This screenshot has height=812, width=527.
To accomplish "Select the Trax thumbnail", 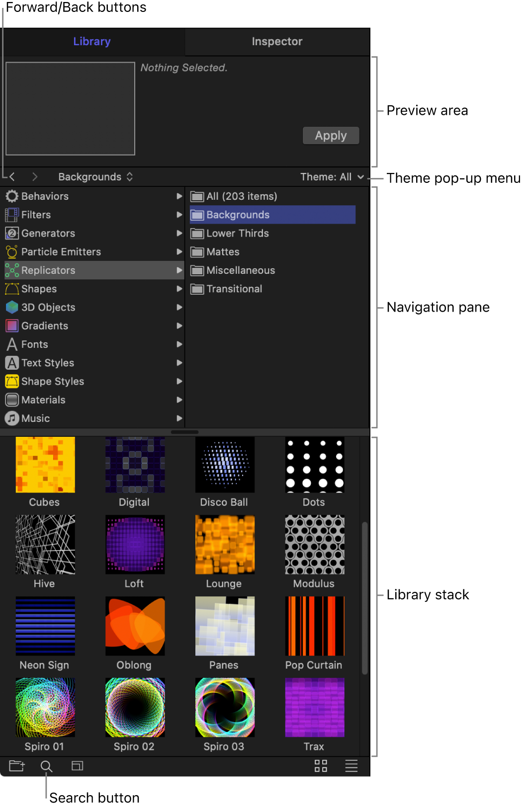I will [315, 708].
